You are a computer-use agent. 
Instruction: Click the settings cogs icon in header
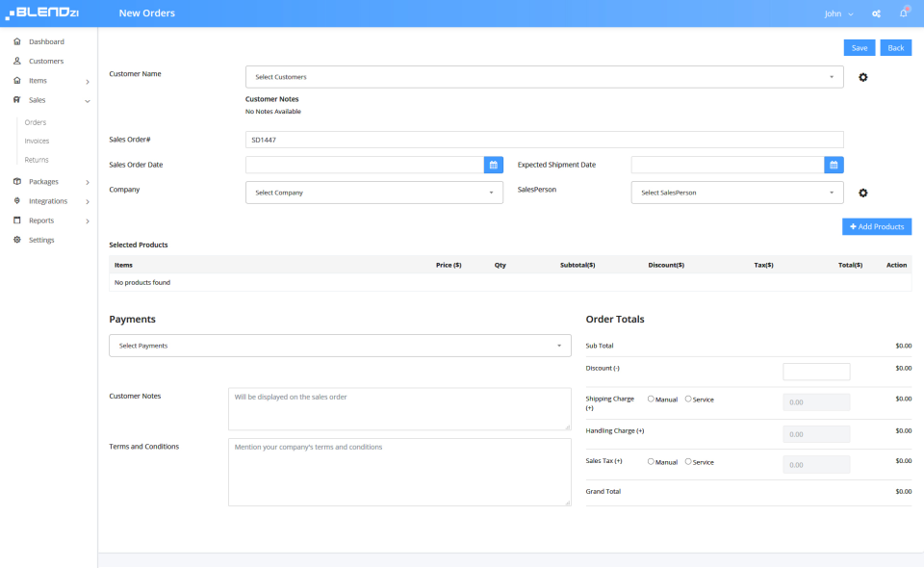[x=876, y=13]
